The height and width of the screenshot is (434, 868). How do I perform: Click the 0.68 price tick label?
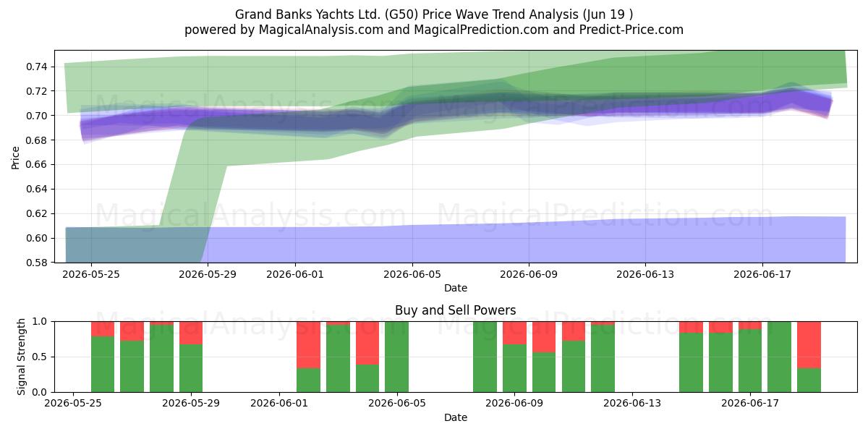(37, 140)
